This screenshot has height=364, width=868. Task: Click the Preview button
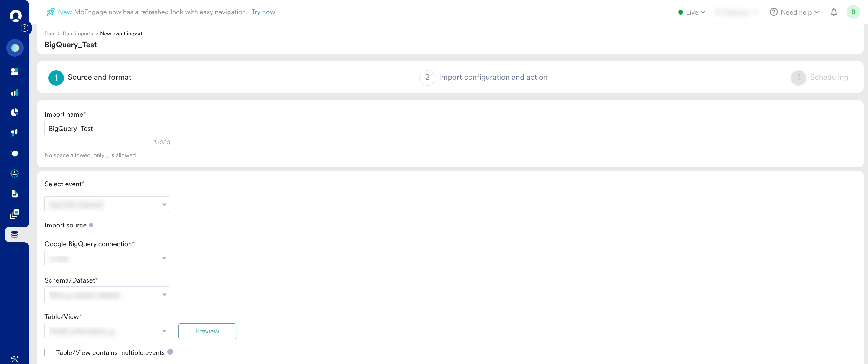(207, 331)
